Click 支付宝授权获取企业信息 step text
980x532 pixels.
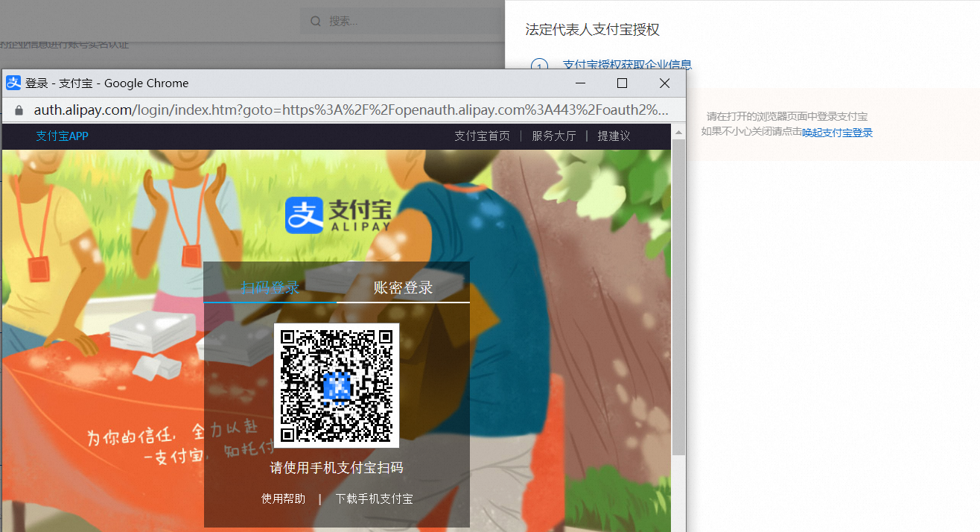point(627,65)
